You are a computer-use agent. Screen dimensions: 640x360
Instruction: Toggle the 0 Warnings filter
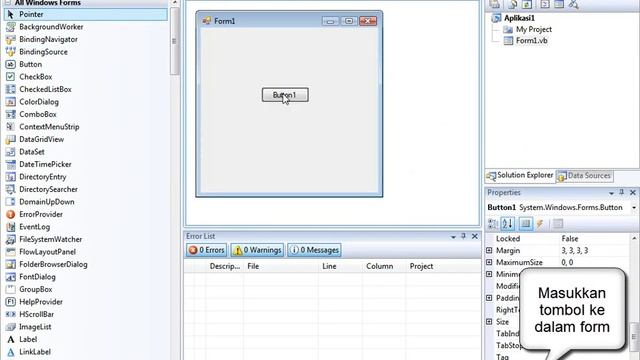[257, 250]
